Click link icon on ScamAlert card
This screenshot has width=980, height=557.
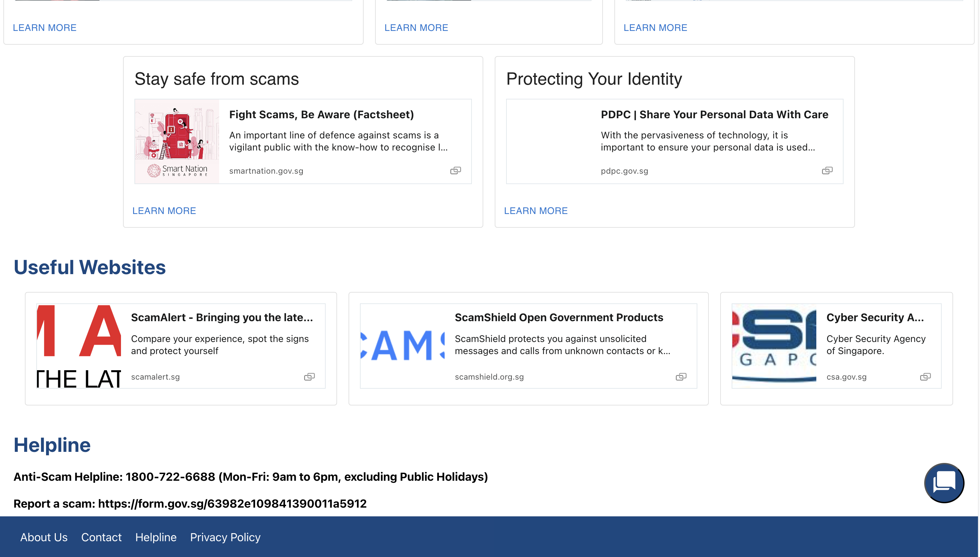(x=309, y=377)
